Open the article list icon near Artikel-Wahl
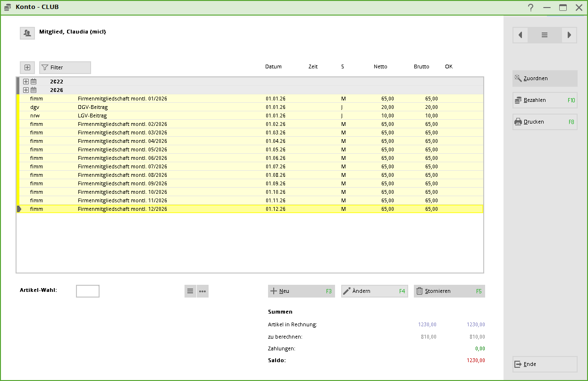This screenshot has height=381, width=588. click(190, 291)
